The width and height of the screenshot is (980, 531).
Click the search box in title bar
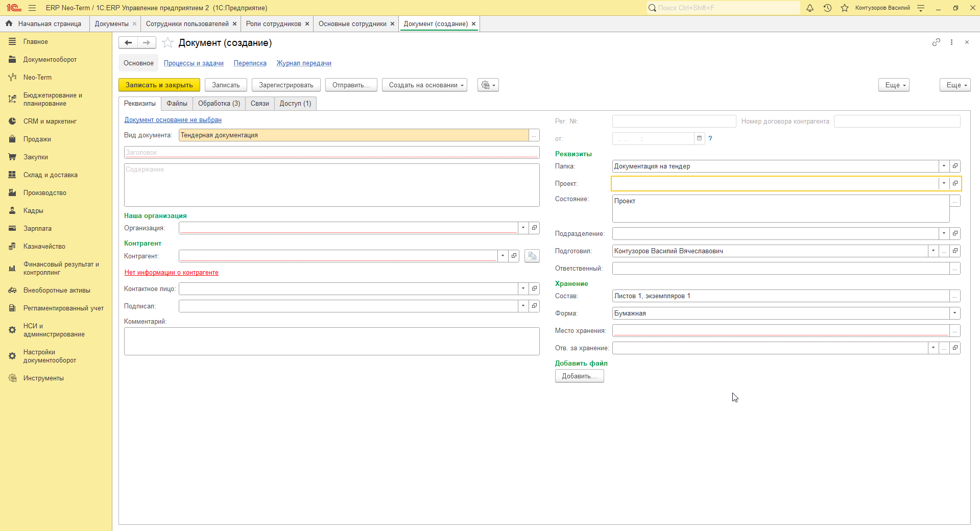724,8
